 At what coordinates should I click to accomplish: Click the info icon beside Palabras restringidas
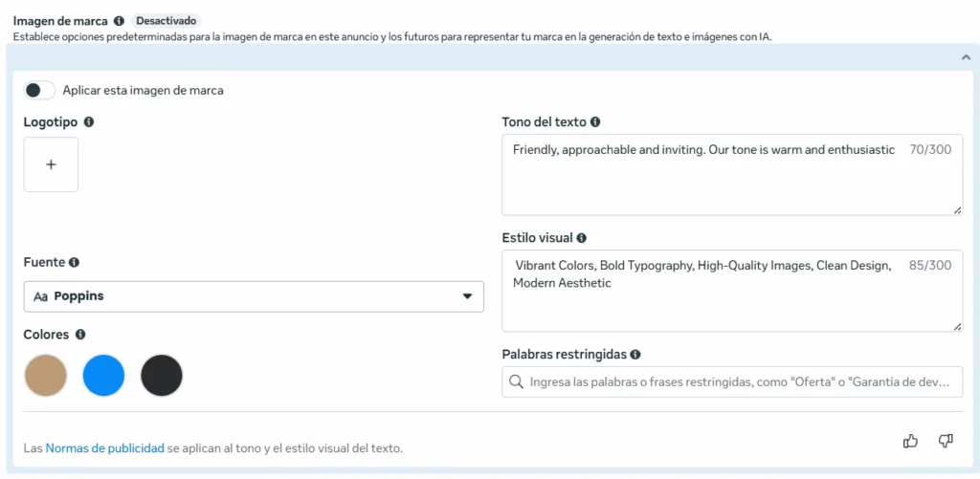(x=635, y=354)
